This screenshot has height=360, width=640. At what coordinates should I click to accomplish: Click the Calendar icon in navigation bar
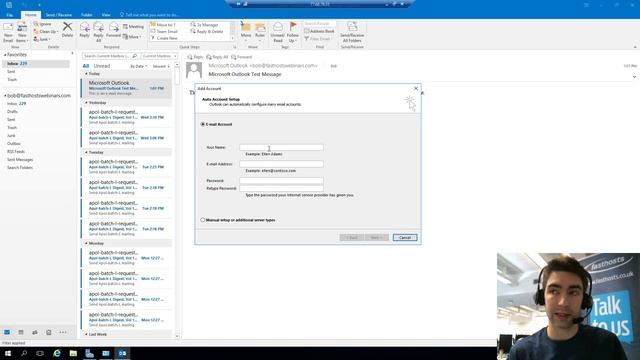pos(21,332)
